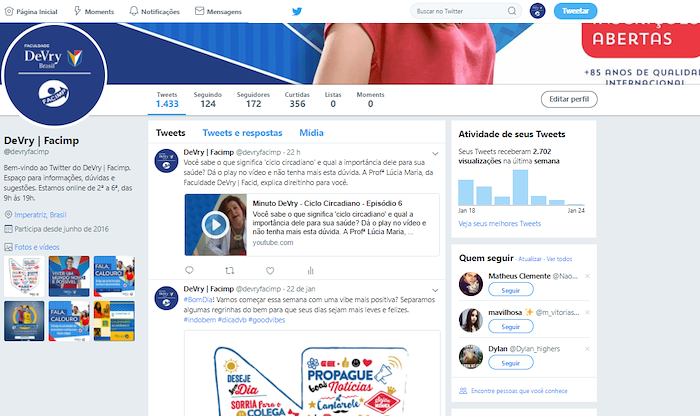The width and height of the screenshot is (700, 416).
Task: Open the 22 de jan tweet timestamp
Action: pos(301,289)
